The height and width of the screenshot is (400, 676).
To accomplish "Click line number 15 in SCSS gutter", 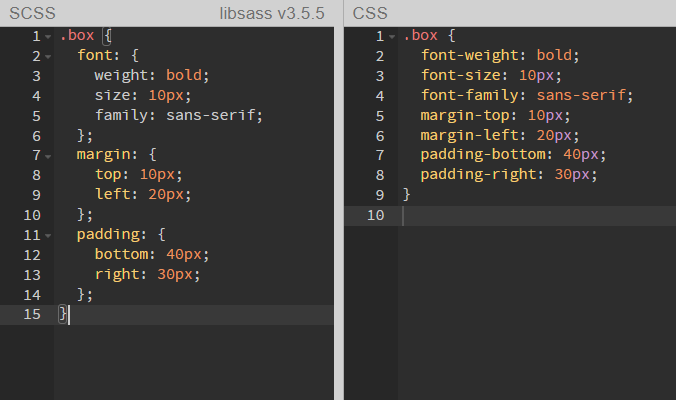I will [32, 315].
